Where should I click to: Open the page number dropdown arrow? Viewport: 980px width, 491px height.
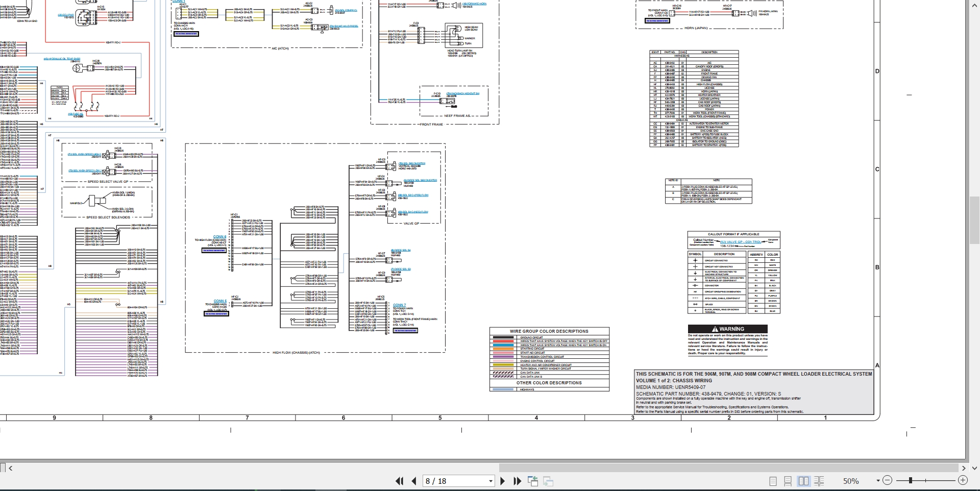tap(491, 481)
